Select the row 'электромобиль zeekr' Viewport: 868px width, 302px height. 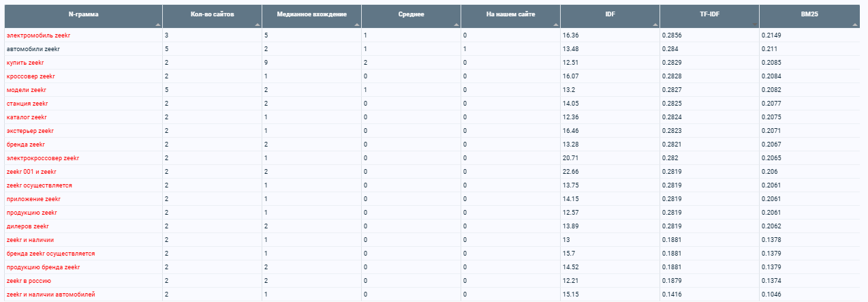[434, 35]
